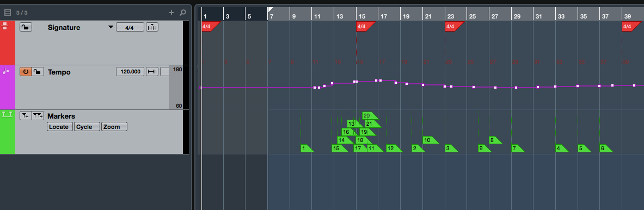Toggle lock on the Tempo track
This screenshot has width=644, height=210.
pyautogui.click(x=38, y=72)
